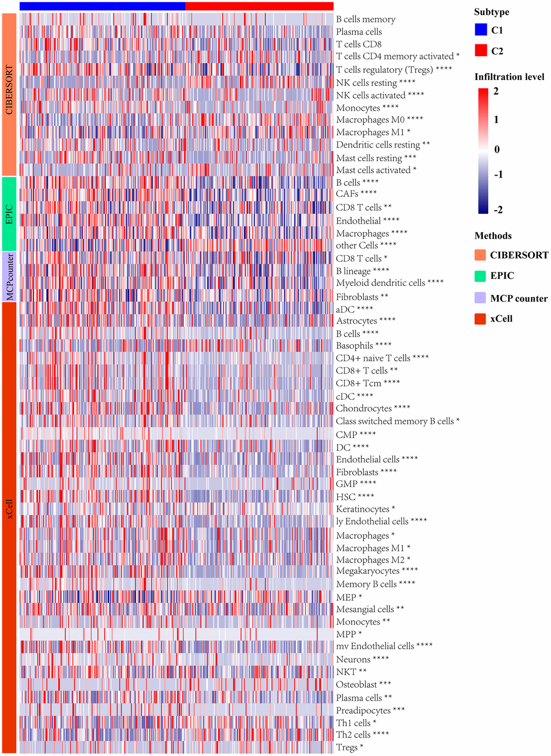This screenshot has height=756, width=551.
Task: Click the Infiltration level legend title
Action: pyautogui.click(x=509, y=77)
